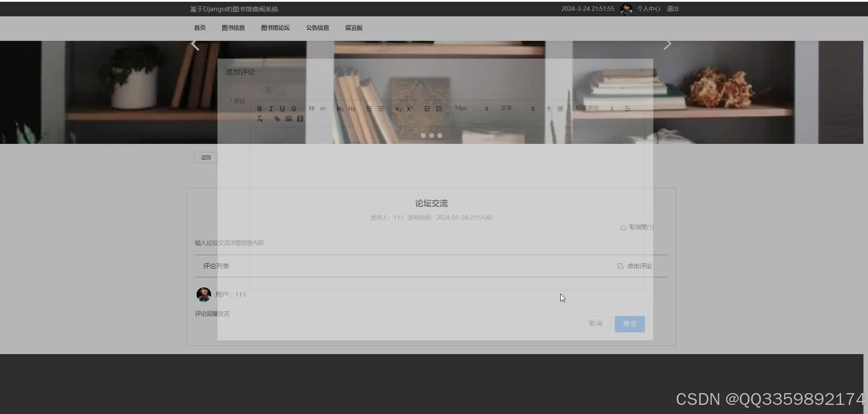Increase the text indent
The height and width of the screenshot is (414, 868).
tap(439, 108)
